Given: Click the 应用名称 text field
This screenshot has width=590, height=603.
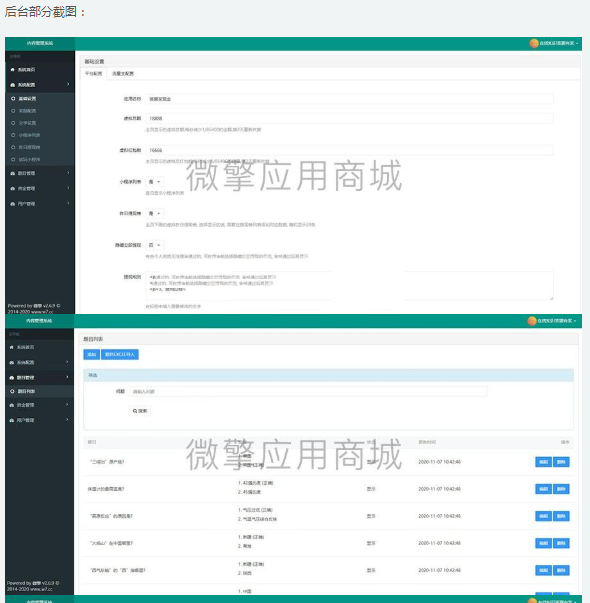Looking at the screenshot, I should (349, 99).
